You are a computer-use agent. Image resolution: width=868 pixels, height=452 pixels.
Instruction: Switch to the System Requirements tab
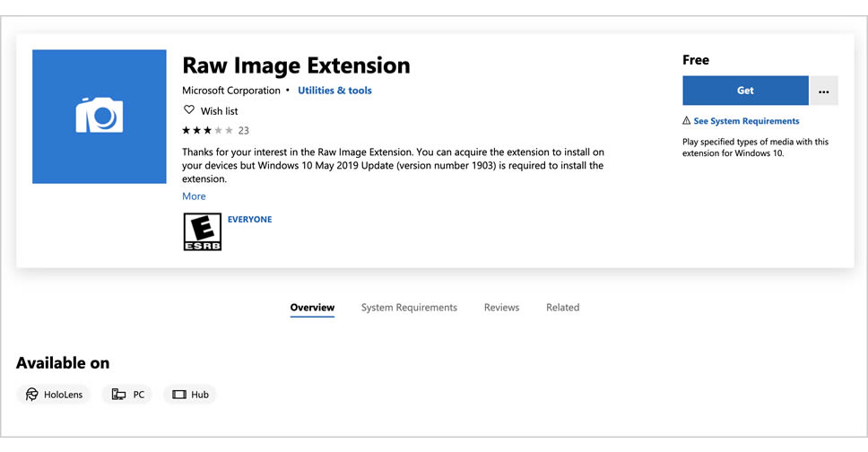coord(409,308)
